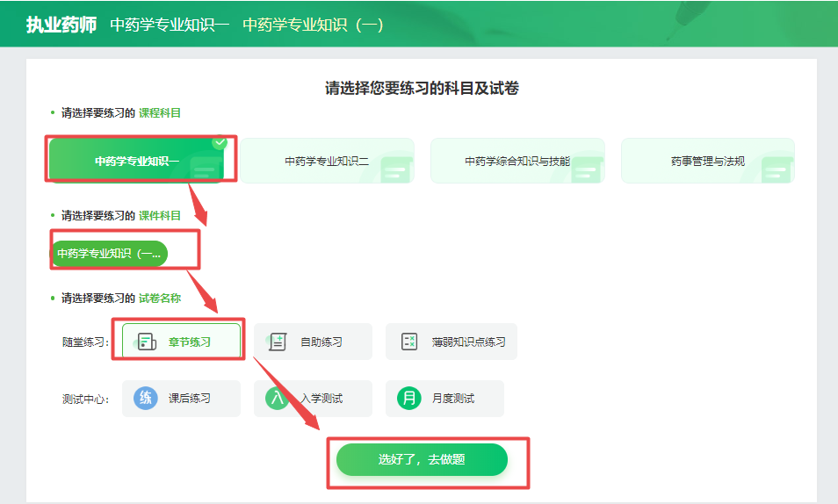Click the 薄弱知识点练习 checklist icon

pyautogui.click(x=409, y=342)
